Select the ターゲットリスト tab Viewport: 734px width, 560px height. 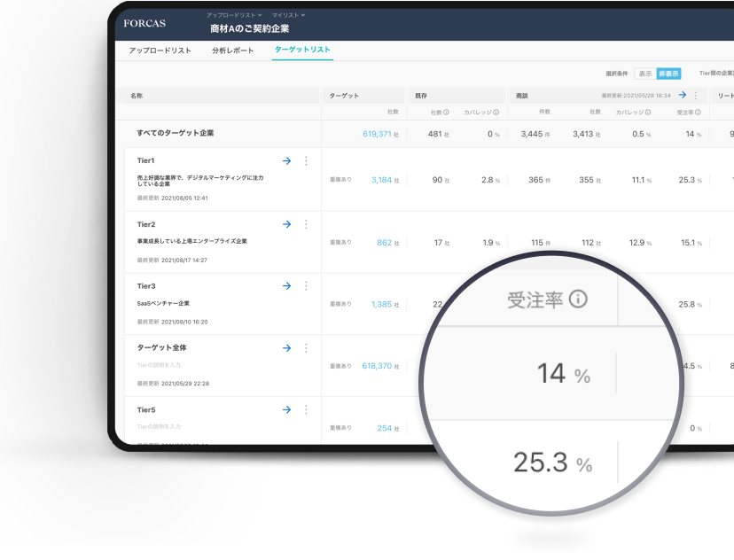302,50
